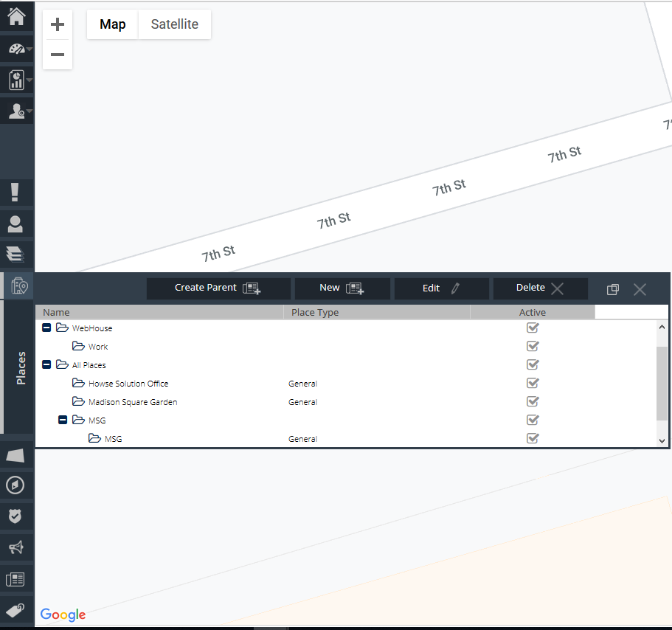Image resolution: width=672 pixels, height=630 pixels.
Task: Click the Delete button
Action: (x=541, y=288)
